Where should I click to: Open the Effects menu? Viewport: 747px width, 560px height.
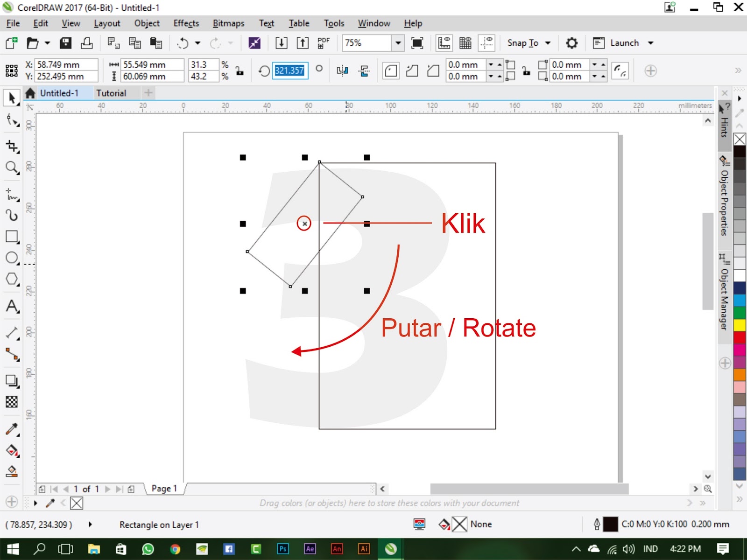tap(186, 23)
